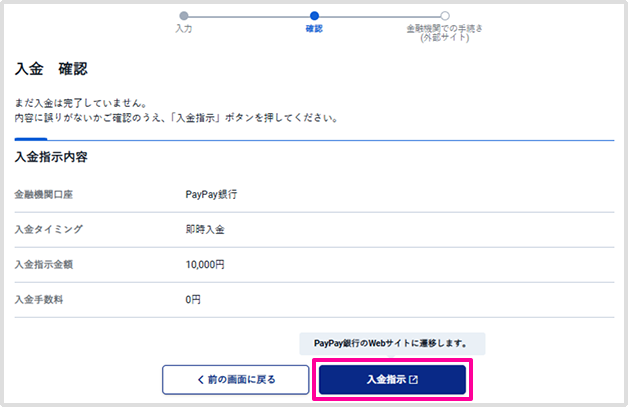Click the 即時入金 timing value
This screenshot has width=628, height=407.
205,229
